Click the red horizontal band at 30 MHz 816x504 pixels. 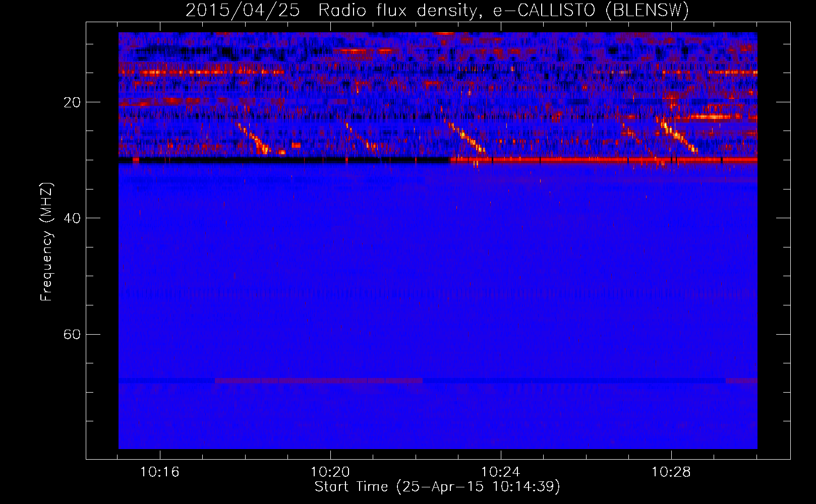click(603, 160)
